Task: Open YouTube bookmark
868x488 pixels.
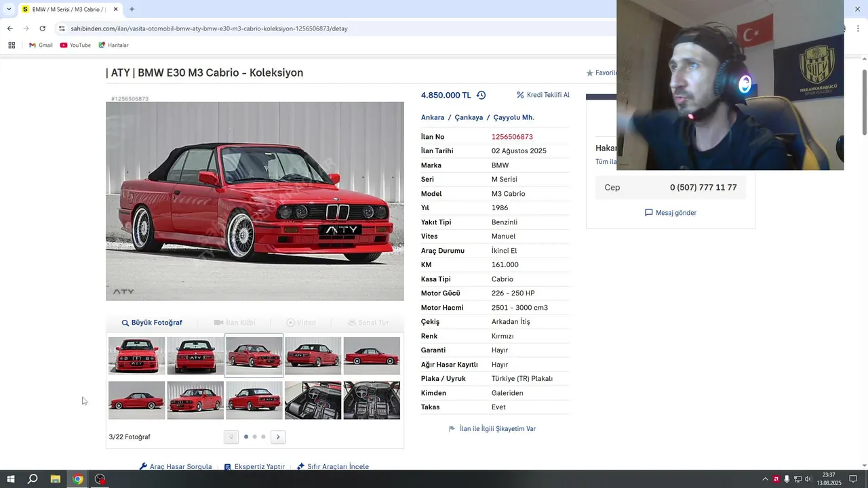Action: [75, 45]
